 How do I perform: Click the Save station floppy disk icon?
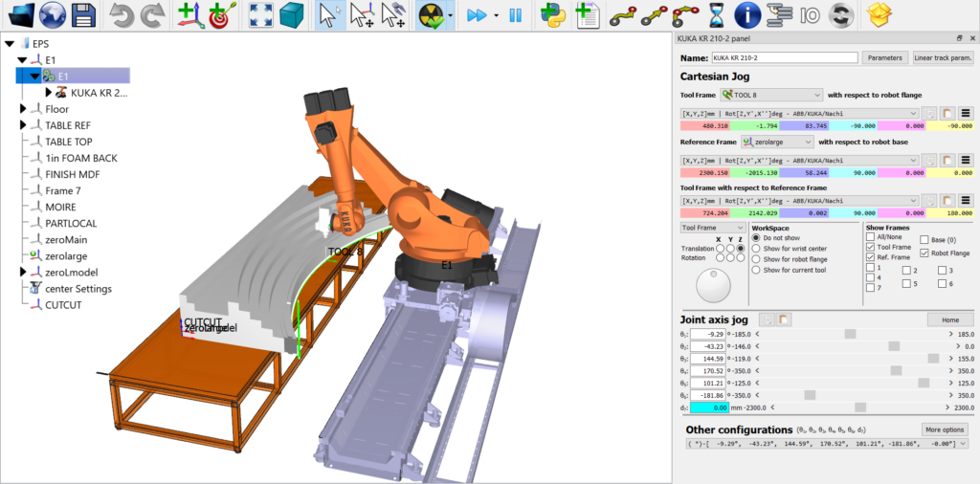tap(83, 15)
